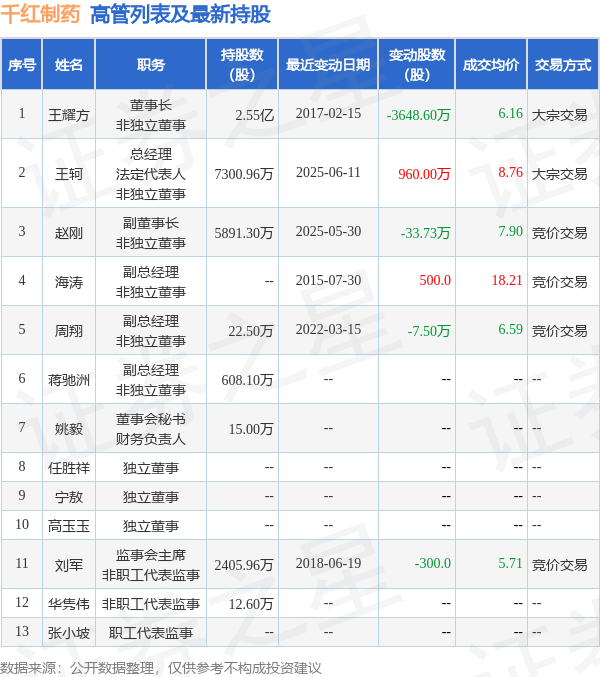Screen dimensions: 600x677
Task: Click 王轲's position 总经理 法定代表人
Action: (x=151, y=164)
